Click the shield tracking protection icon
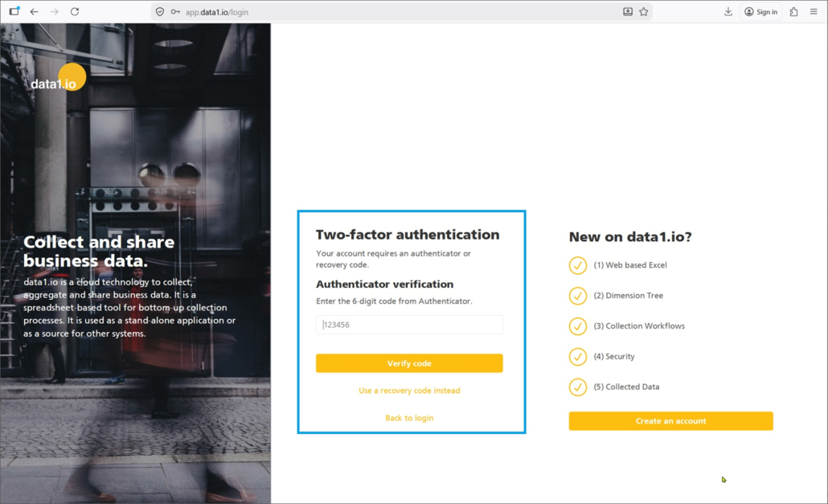Viewport: 828px width, 504px height. tap(160, 12)
